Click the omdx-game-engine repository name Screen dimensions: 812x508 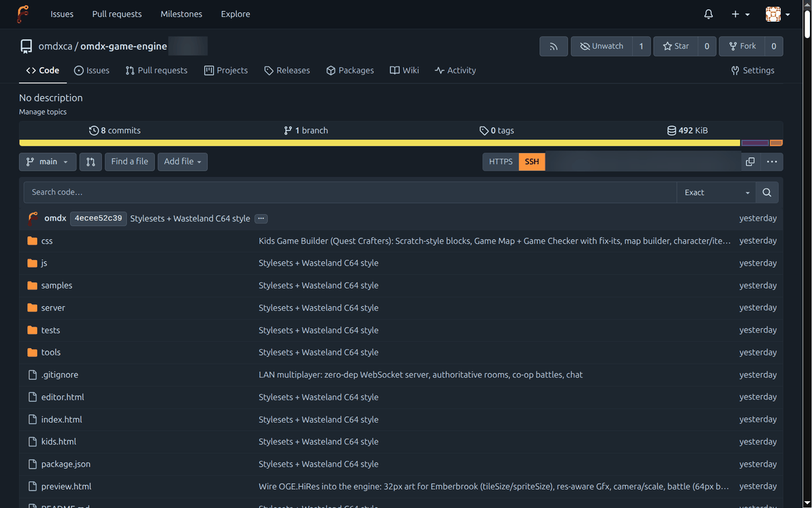click(124, 46)
